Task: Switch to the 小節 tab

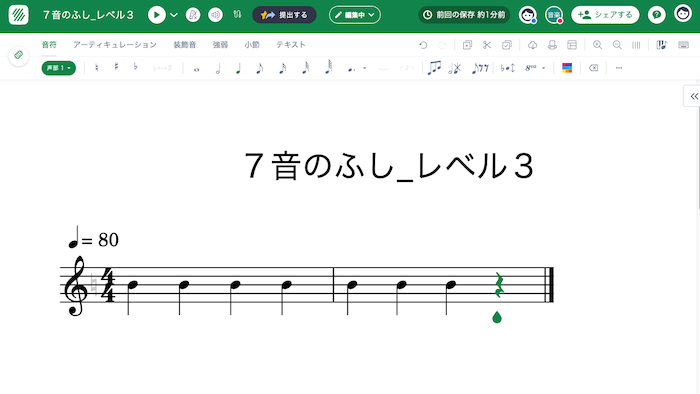Action: (252, 45)
